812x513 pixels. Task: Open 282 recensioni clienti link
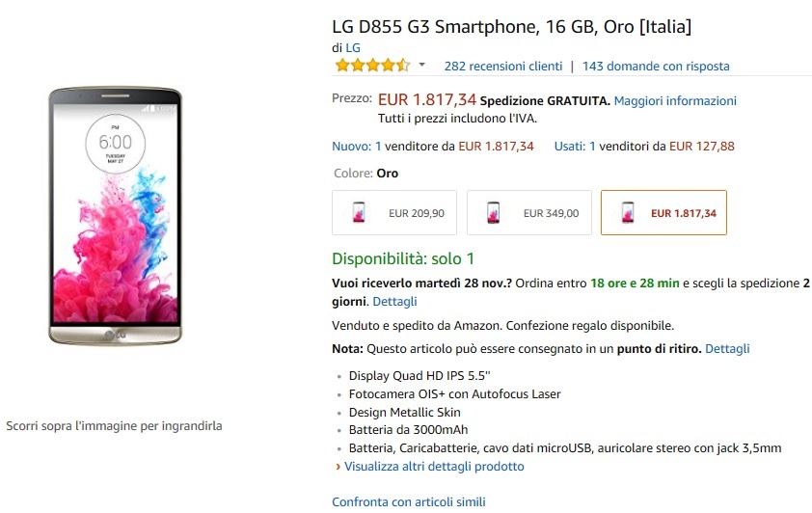pos(502,67)
